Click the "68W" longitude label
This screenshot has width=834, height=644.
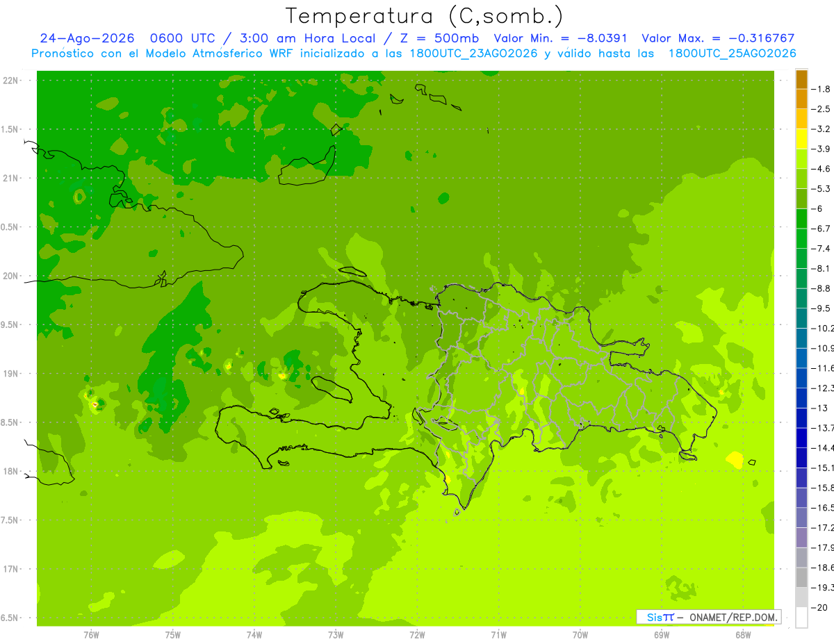[x=743, y=634]
